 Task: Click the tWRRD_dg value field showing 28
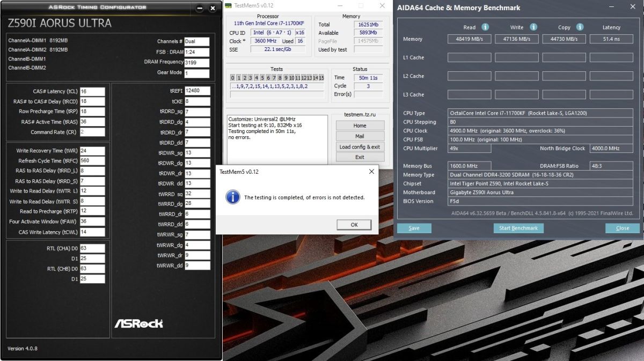pos(197,204)
